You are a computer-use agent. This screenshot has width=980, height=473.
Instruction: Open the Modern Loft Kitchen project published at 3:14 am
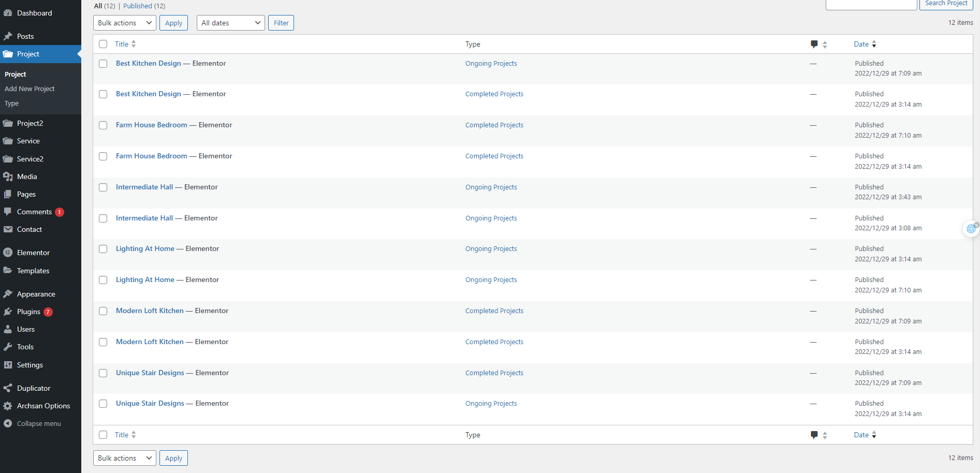click(150, 342)
